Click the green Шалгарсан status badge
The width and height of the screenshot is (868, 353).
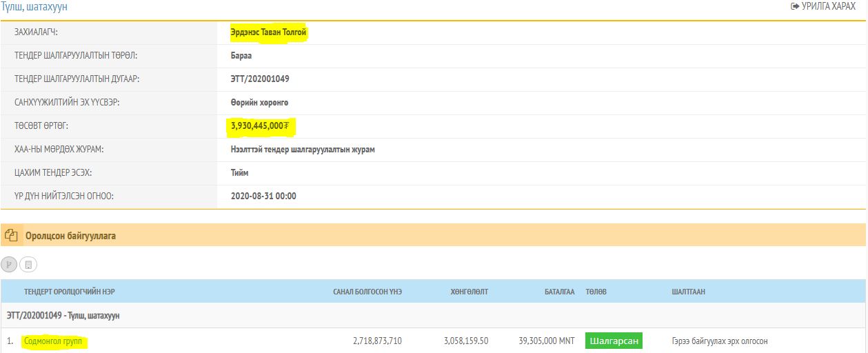point(614,341)
